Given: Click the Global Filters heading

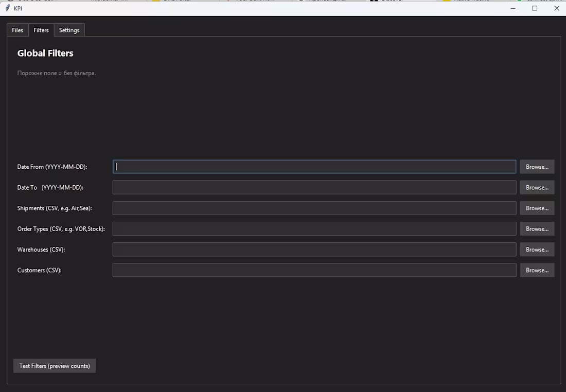Looking at the screenshot, I should pyautogui.click(x=45, y=53).
